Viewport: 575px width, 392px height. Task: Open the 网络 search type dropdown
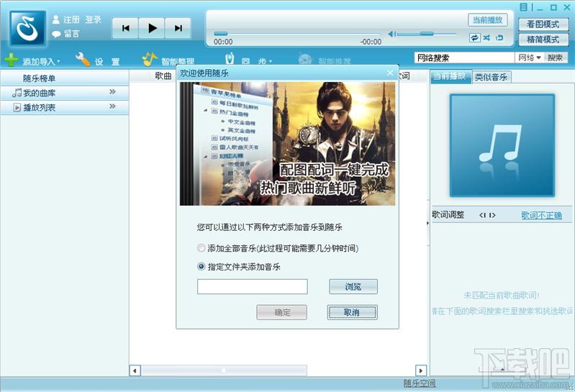530,58
